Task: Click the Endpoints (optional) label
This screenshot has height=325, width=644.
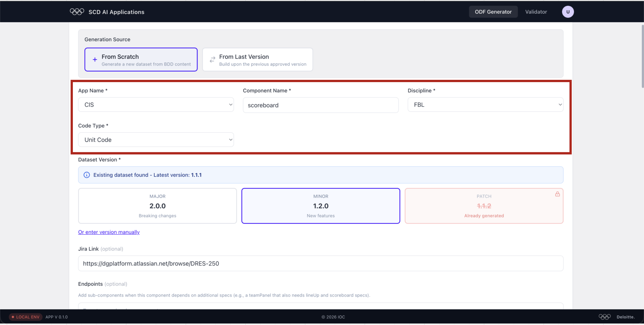Action: point(103,284)
